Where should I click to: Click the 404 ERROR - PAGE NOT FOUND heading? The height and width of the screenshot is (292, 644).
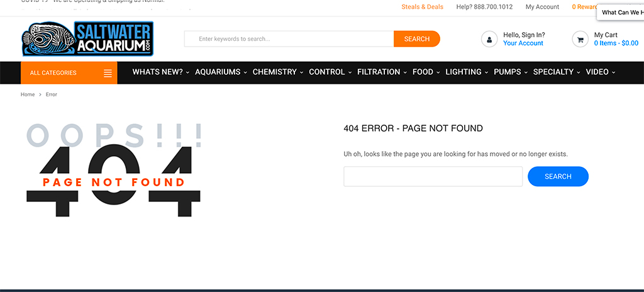pos(413,128)
